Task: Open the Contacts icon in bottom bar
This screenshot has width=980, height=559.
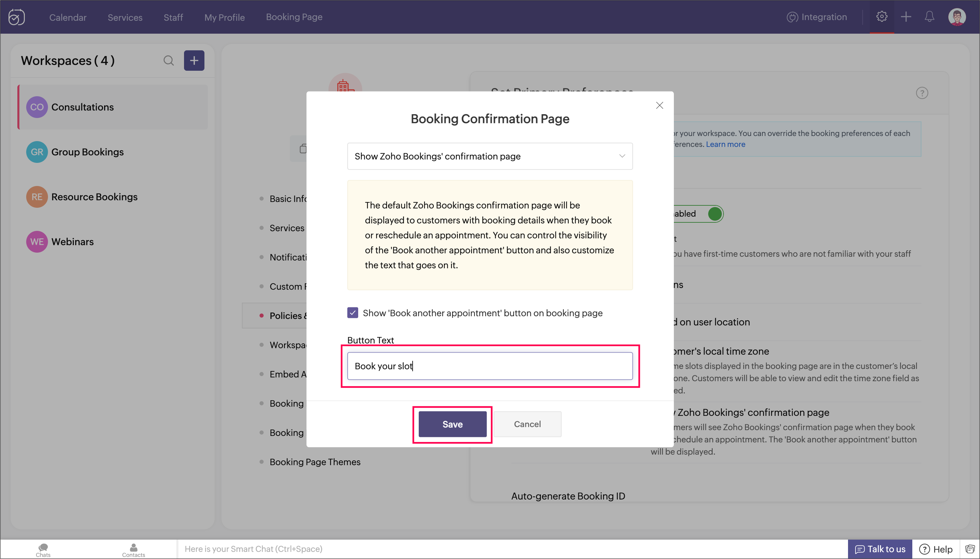Action: [x=133, y=550]
